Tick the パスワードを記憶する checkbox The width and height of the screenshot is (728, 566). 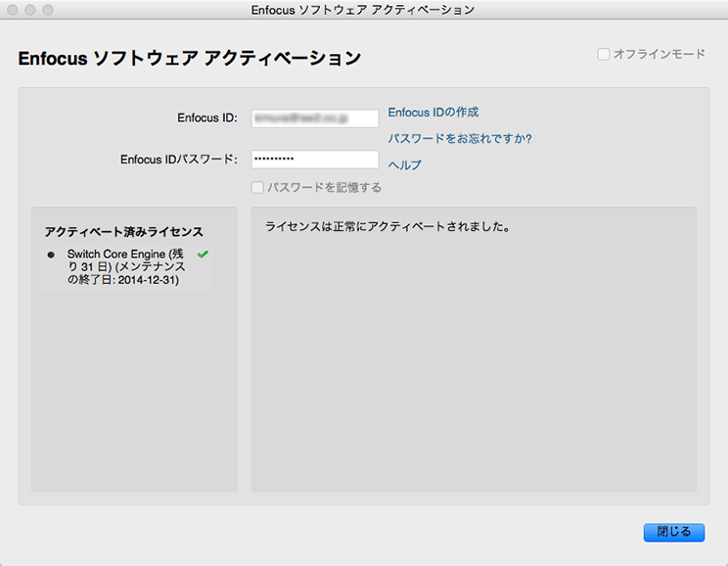click(257, 187)
